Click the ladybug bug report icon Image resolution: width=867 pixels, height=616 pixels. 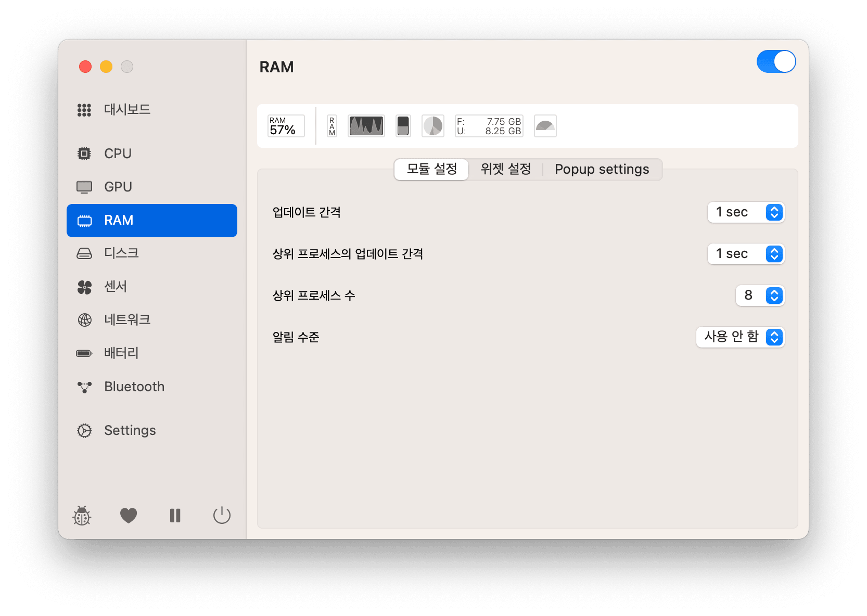pos(82,516)
